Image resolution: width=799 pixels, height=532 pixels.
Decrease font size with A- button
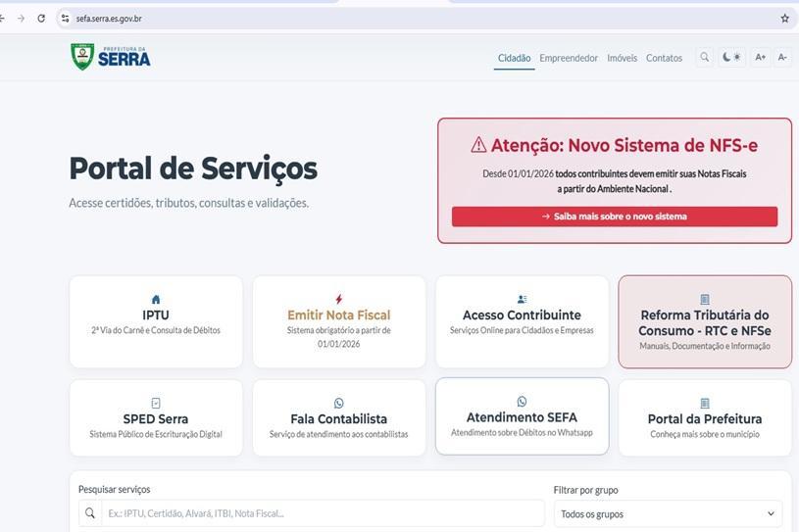[782, 57]
